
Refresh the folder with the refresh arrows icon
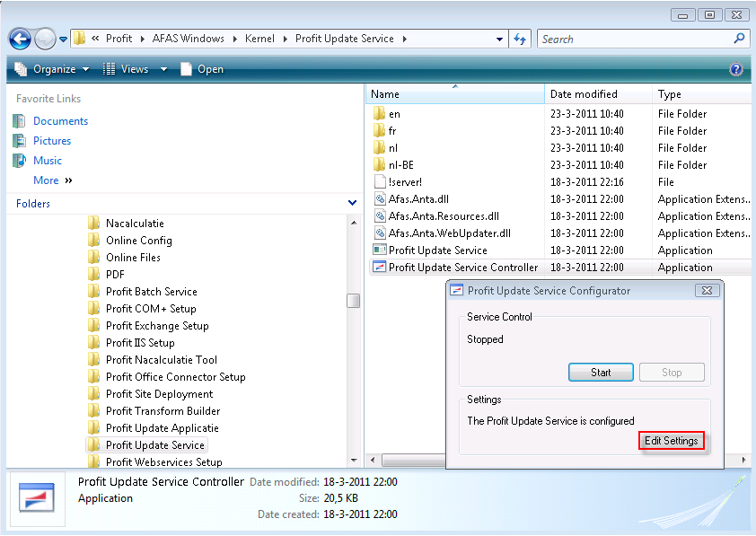click(520, 39)
